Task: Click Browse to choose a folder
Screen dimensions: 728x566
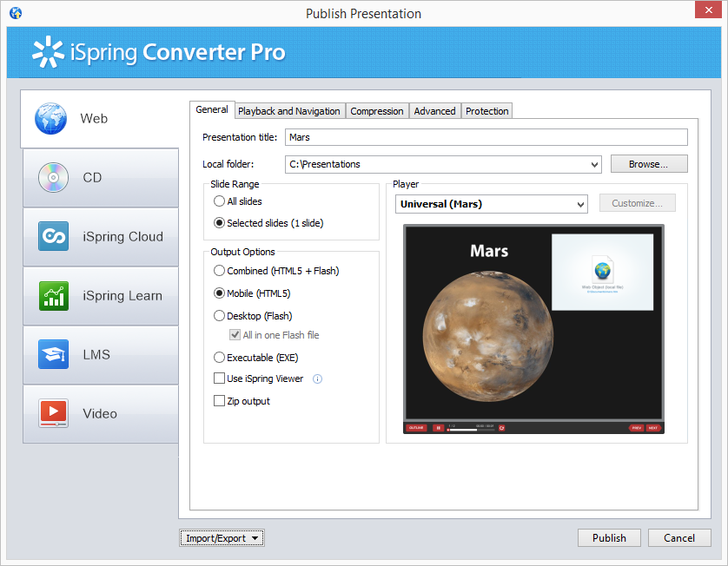Action: click(x=648, y=164)
